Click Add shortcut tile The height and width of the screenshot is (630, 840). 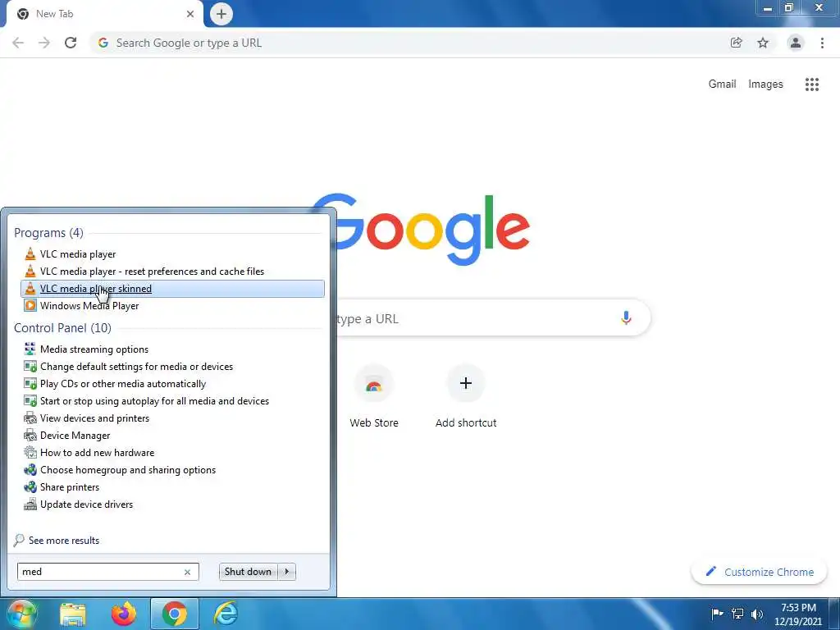coord(466,396)
